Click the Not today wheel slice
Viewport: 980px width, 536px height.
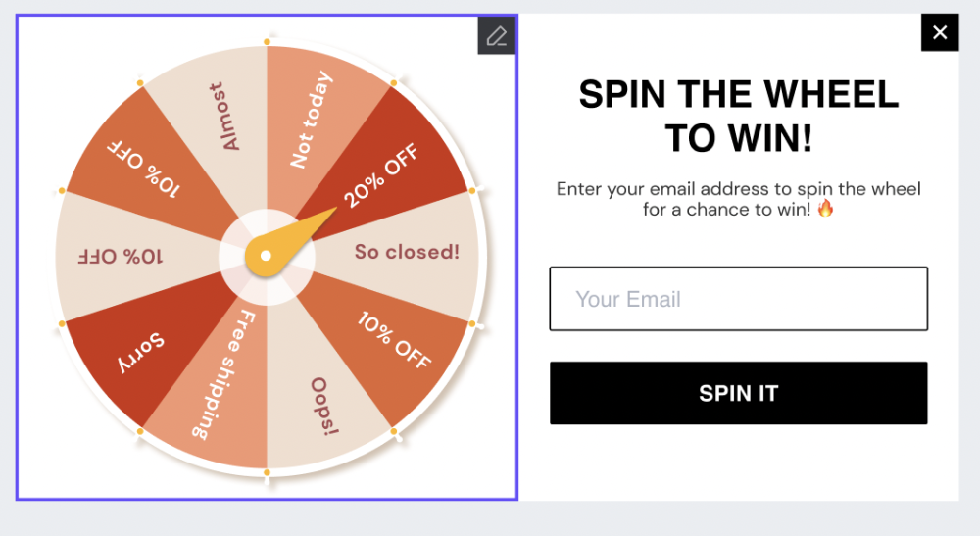click(x=314, y=119)
